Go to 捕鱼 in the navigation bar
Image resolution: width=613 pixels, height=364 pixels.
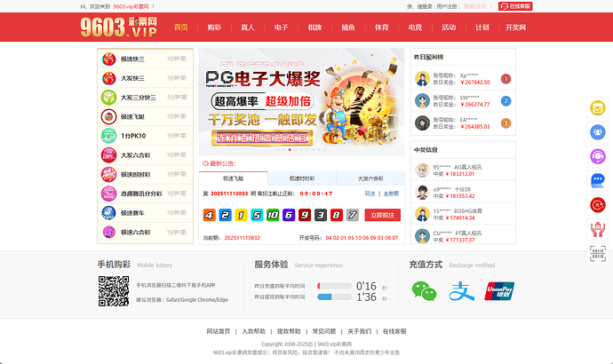[x=348, y=28]
